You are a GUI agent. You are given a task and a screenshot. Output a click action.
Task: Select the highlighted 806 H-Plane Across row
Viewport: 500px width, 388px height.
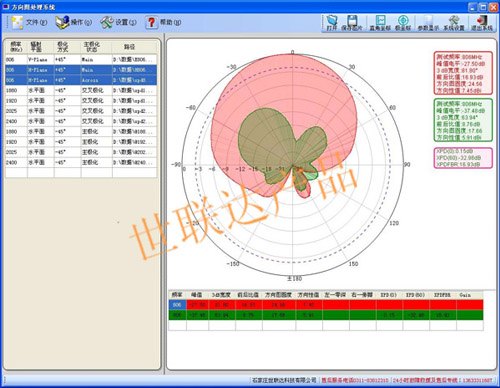click(x=81, y=80)
